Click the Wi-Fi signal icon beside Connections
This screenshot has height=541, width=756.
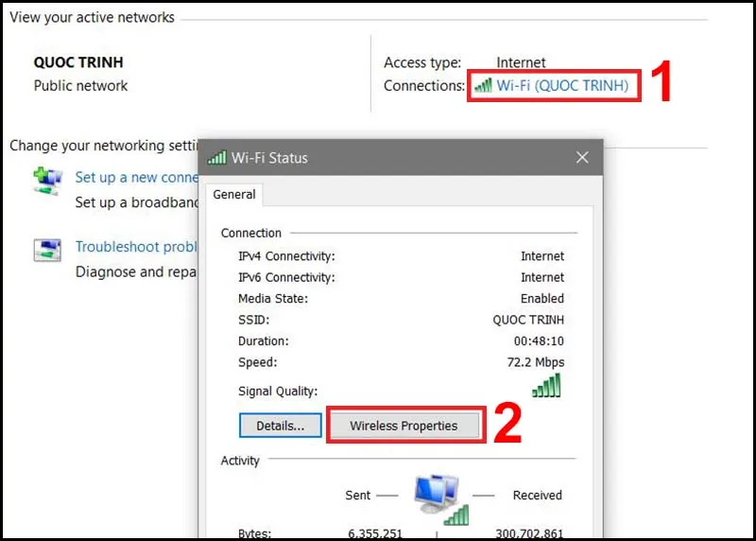pos(482,86)
